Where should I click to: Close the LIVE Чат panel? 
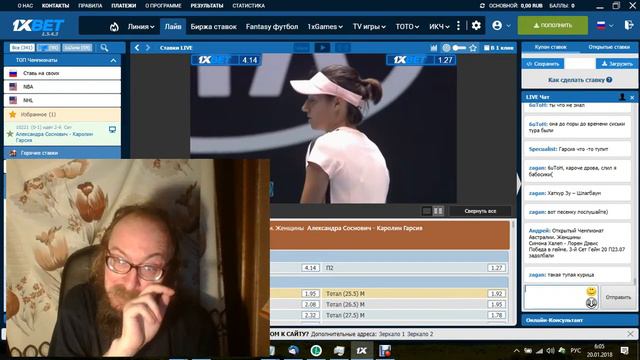click(632, 98)
